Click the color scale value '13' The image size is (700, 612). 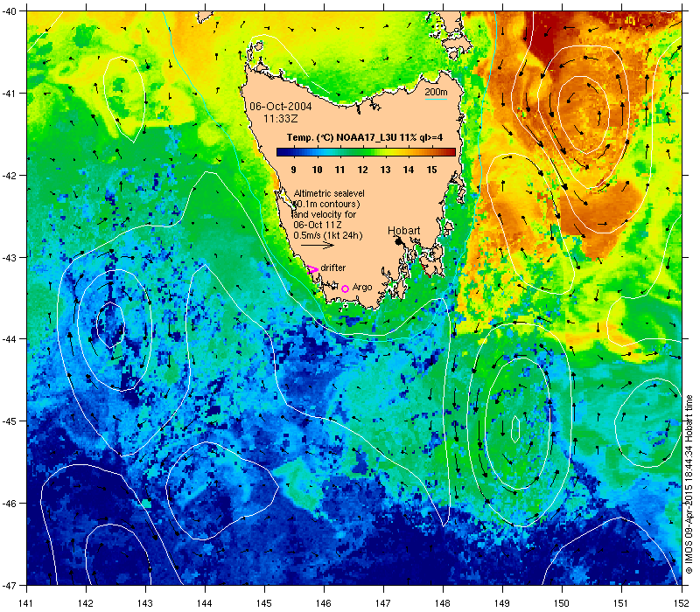click(x=385, y=170)
